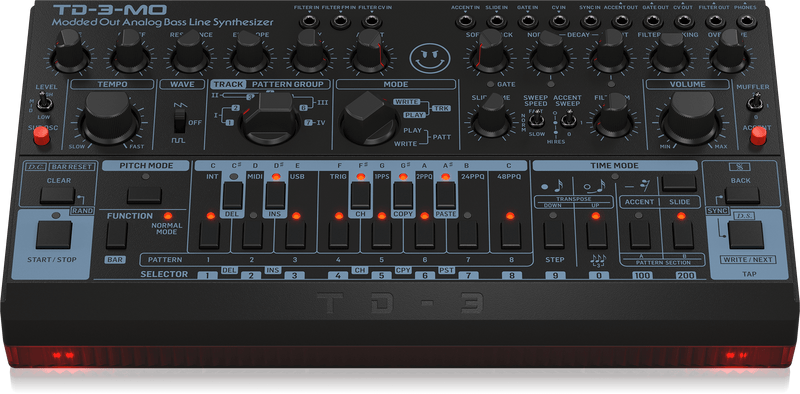Tap the SLIDE pattern section B key
The image size is (800, 394).
tap(683, 235)
